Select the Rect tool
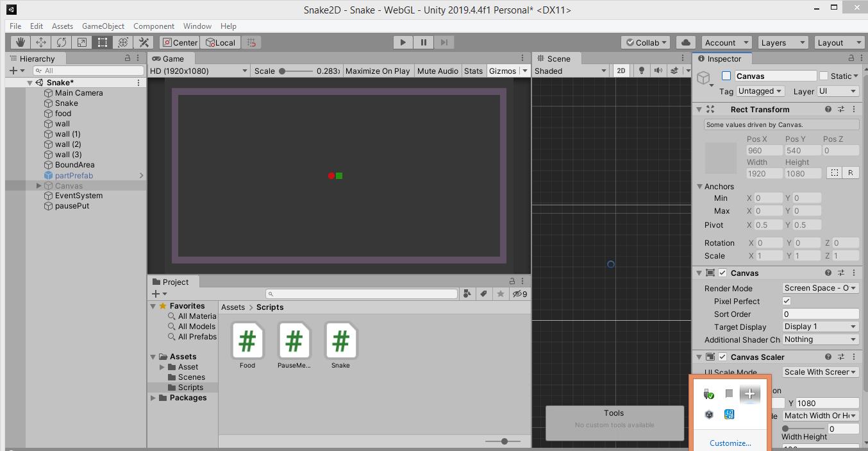The height and width of the screenshot is (451, 868). tap(103, 42)
